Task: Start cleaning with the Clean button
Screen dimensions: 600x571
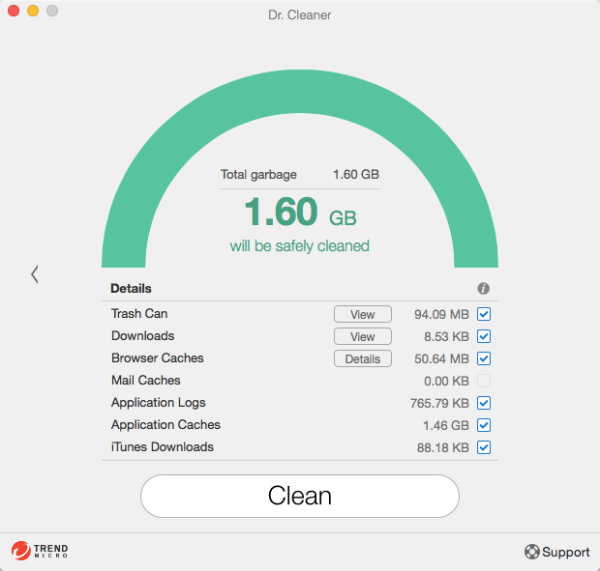Action: pyautogui.click(x=300, y=496)
